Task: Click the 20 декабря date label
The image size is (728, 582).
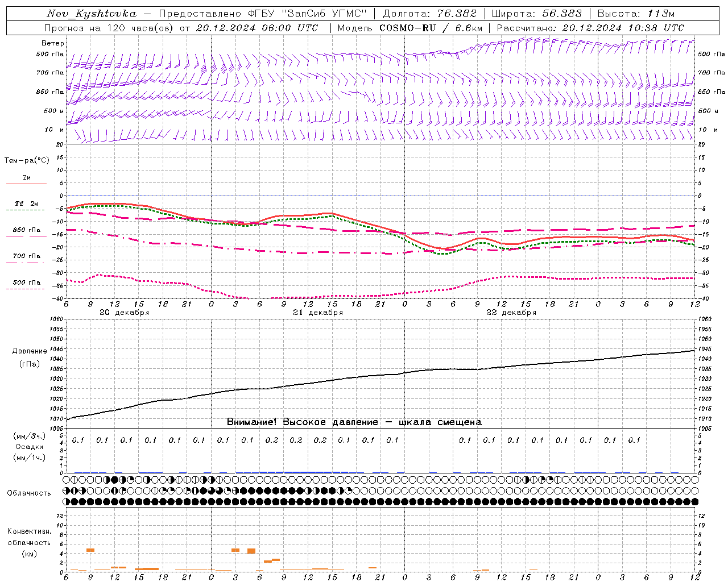Action: pos(125,313)
